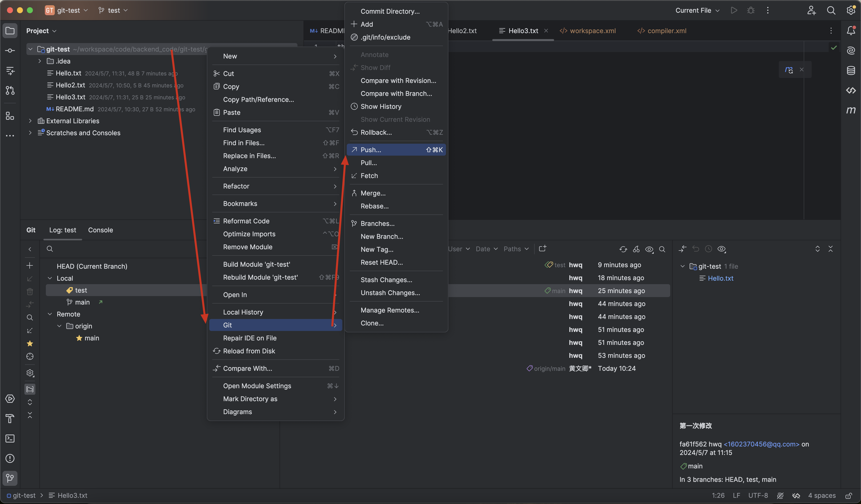Open the Database tool window icon

click(x=851, y=70)
